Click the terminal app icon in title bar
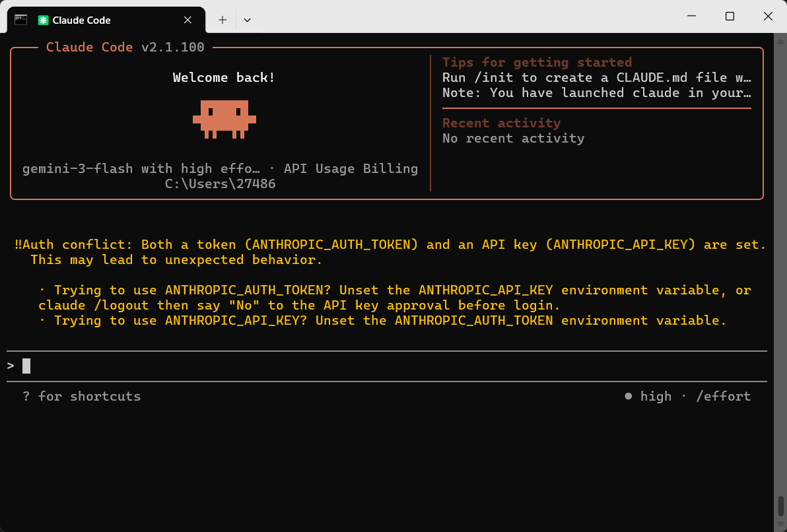This screenshot has height=532, width=787. (20, 20)
